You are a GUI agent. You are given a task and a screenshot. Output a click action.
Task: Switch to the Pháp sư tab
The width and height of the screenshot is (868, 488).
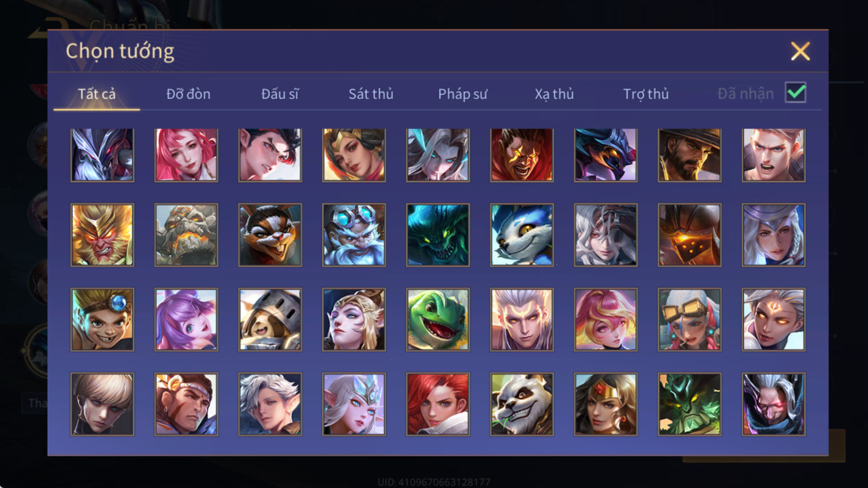(463, 94)
